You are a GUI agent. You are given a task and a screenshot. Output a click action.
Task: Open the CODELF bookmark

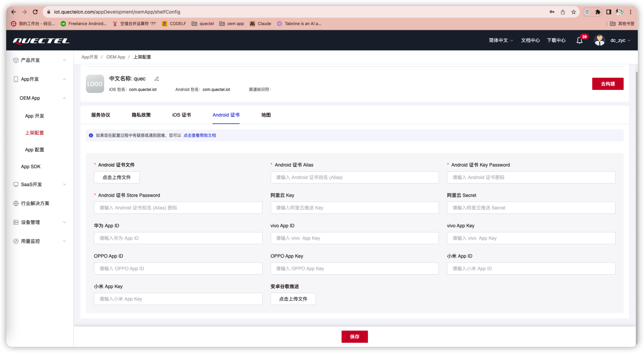tap(174, 24)
